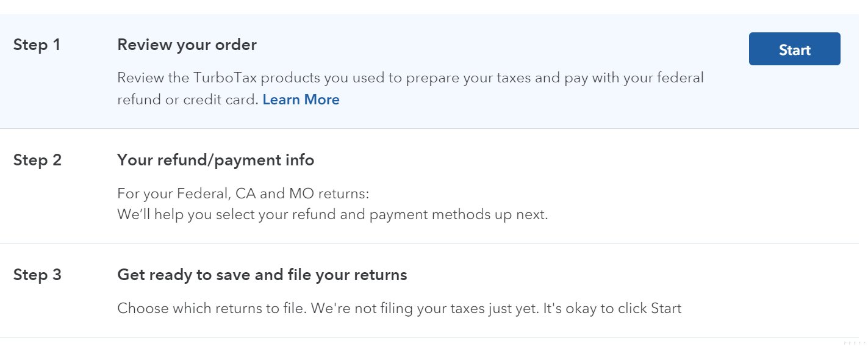Select the Step 3 label
The height and width of the screenshot is (346, 868).
(37, 275)
